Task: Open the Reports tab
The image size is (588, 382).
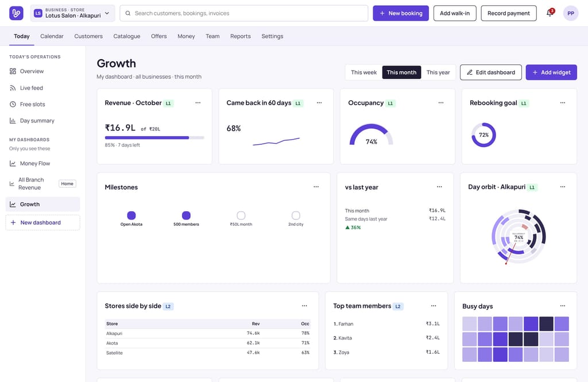Action: pos(241,36)
